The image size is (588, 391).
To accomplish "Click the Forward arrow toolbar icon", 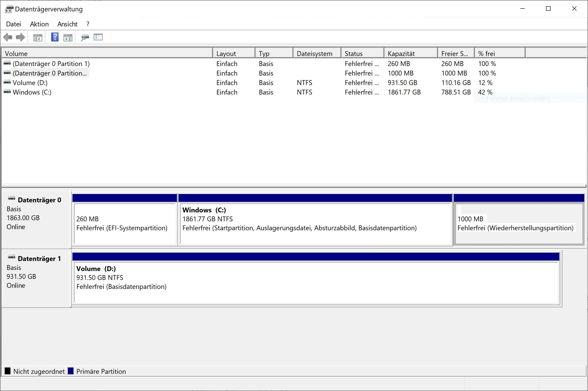I will coord(21,37).
